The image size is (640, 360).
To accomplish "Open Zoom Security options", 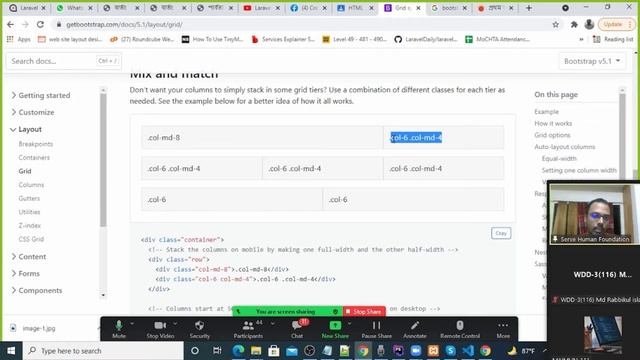I will point(200,329).
